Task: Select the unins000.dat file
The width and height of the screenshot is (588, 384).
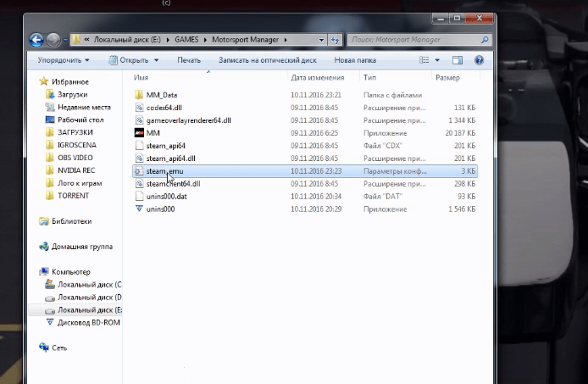Action: [x=305, y=197]
